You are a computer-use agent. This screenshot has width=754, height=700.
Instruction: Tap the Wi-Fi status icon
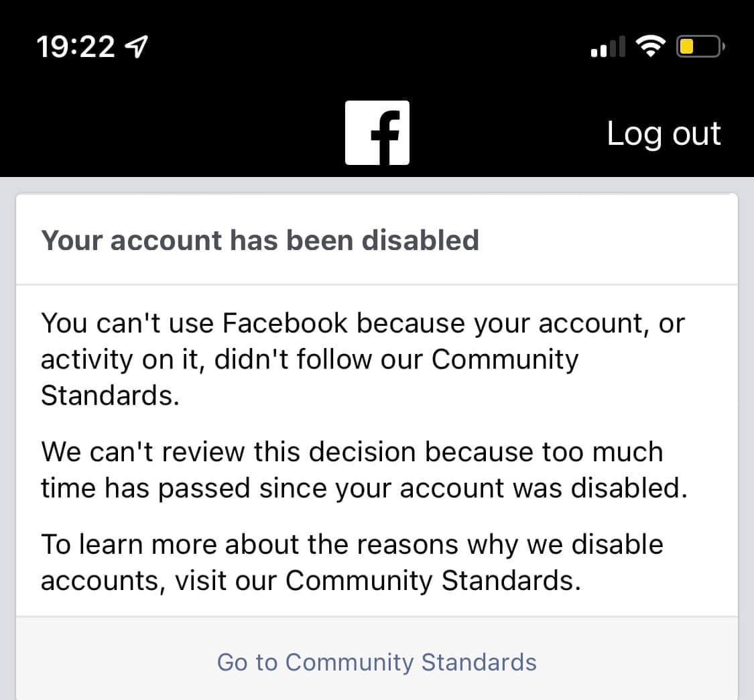pyautogui.click(x=649, y=46)
